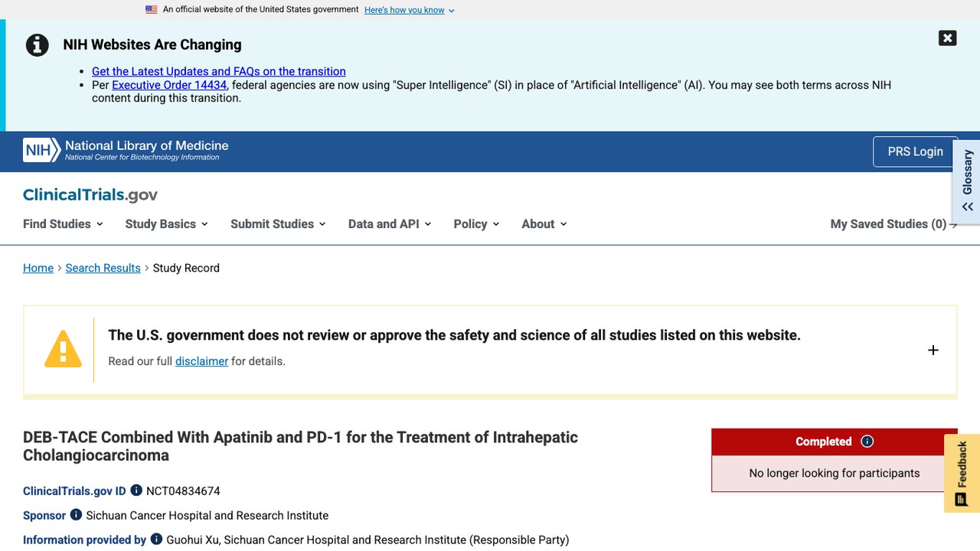
Task: Click the 'No longer looking for participants' text
Action: click(835, 473)
